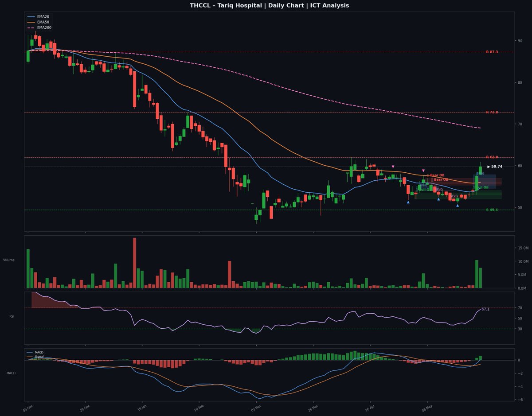Screen dimensions: 532x416
Task: Click the R 72.8 resistance label
Action: [x=492, y=112]
